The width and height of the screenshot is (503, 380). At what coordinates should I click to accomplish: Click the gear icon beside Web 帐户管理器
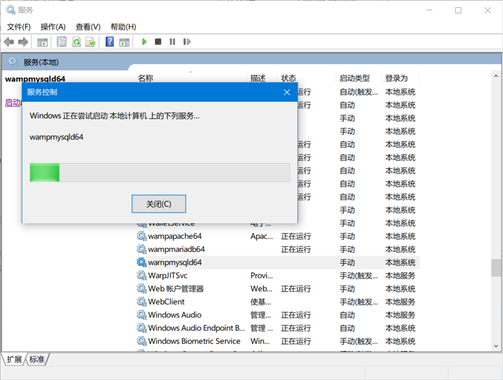[x=142, y=288]
